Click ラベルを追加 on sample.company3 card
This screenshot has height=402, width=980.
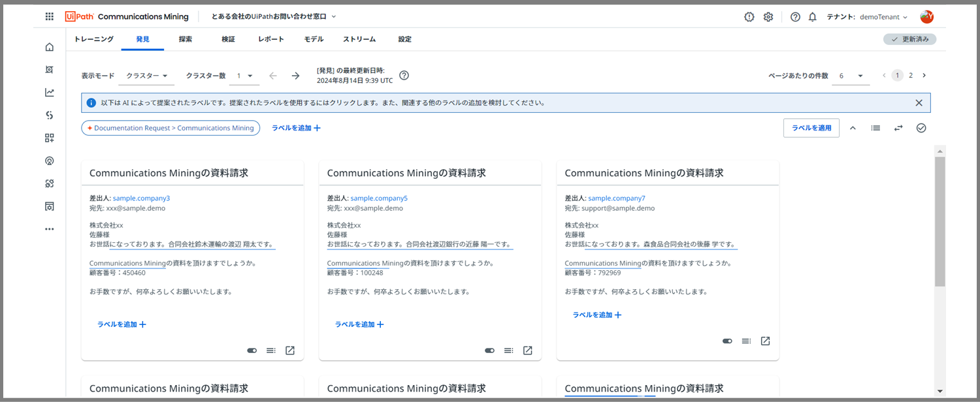122,324
